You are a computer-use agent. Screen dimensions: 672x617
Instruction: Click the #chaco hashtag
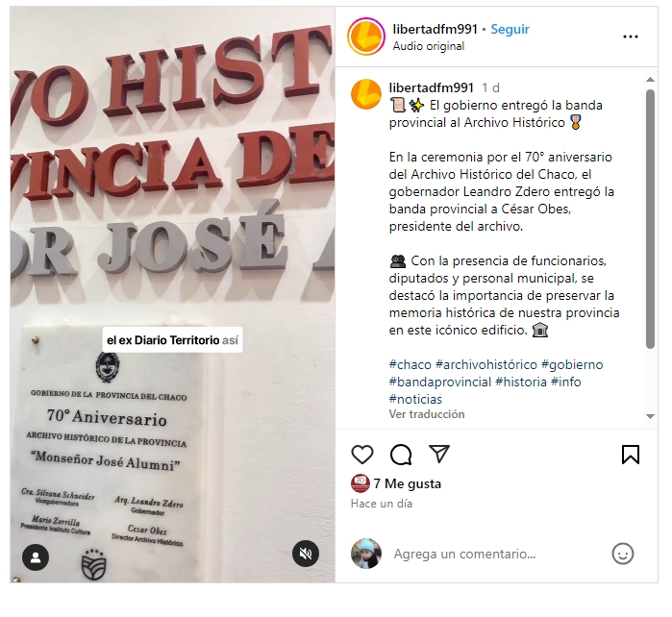pos(411,364)
